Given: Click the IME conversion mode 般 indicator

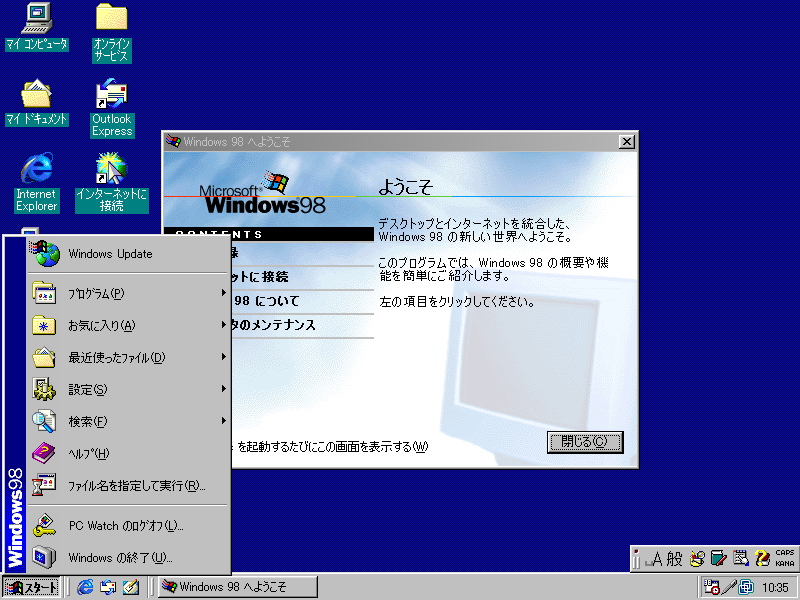Looking at the screenshot, I should coord(674,560).
